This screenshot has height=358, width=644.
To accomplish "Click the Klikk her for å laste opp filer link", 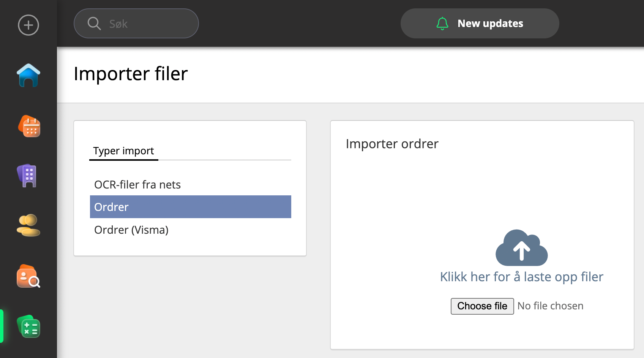I will tap(521, 277).
